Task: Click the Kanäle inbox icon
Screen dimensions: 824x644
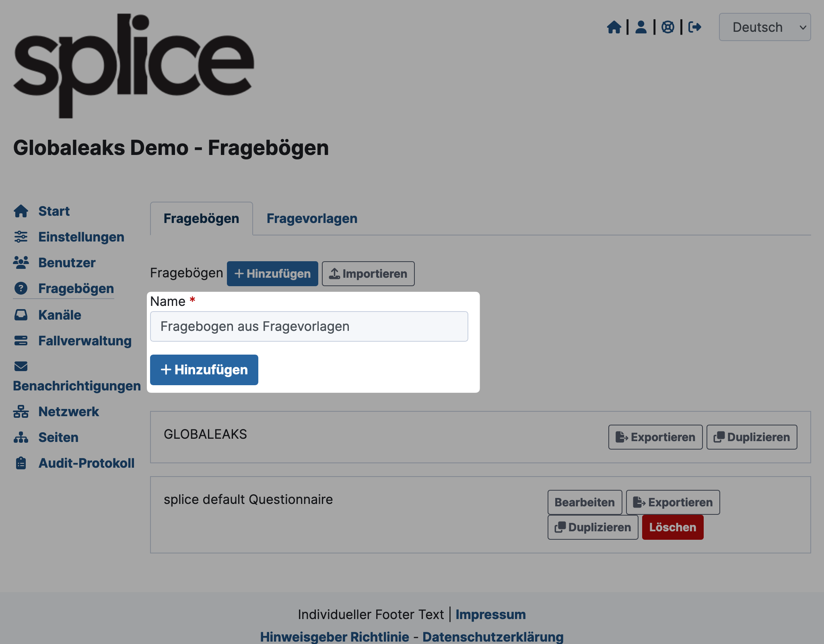Action: point(21,315)
